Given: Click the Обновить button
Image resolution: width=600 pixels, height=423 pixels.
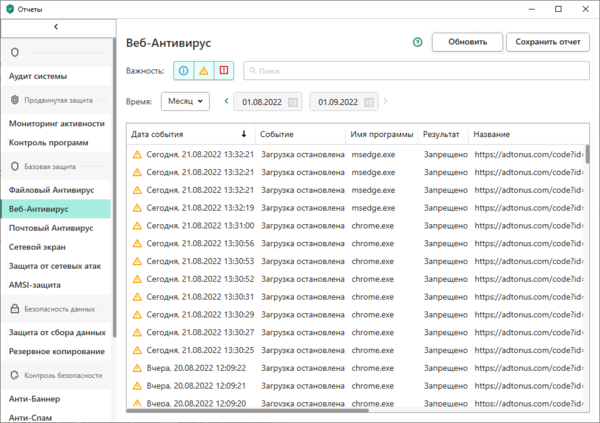Looking at the screenshot, I should tap(467, 42).
